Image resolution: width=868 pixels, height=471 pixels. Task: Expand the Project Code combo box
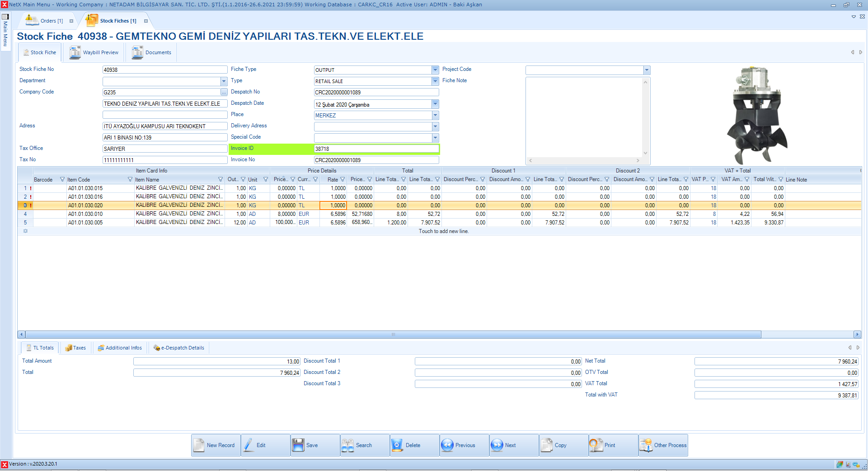click(x=647, y=70)
